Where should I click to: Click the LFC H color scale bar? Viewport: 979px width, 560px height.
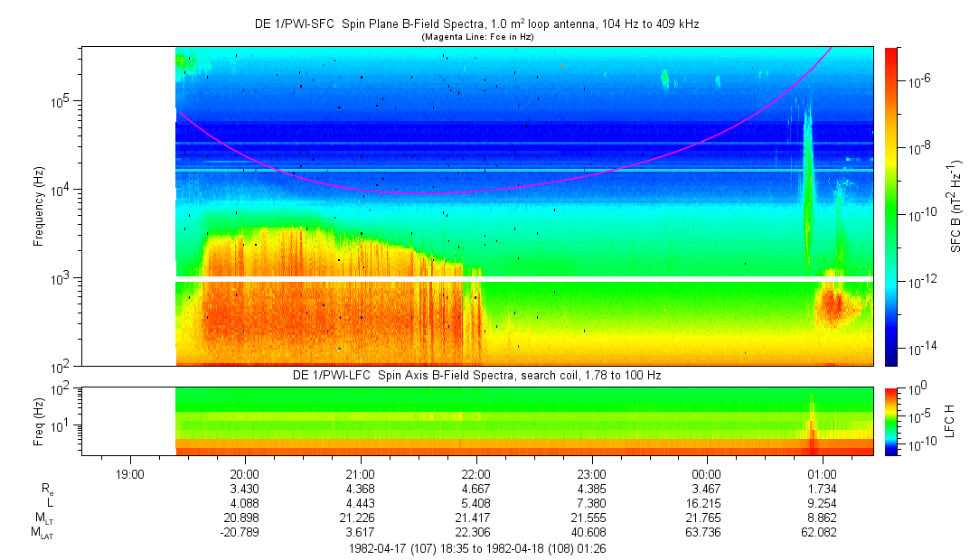tap(891, 419)
